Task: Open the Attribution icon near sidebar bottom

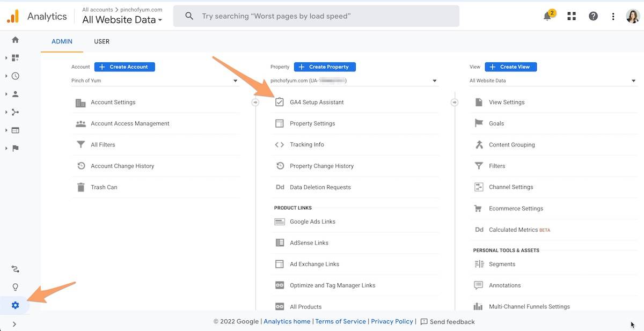Action: point(15,268)
